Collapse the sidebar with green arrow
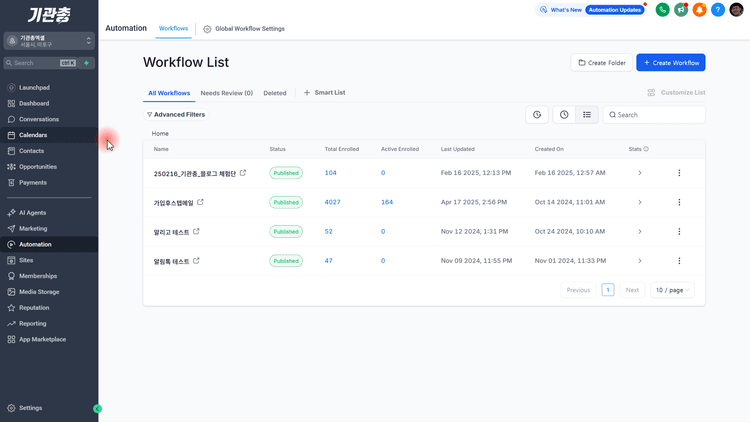 (98, 409)
